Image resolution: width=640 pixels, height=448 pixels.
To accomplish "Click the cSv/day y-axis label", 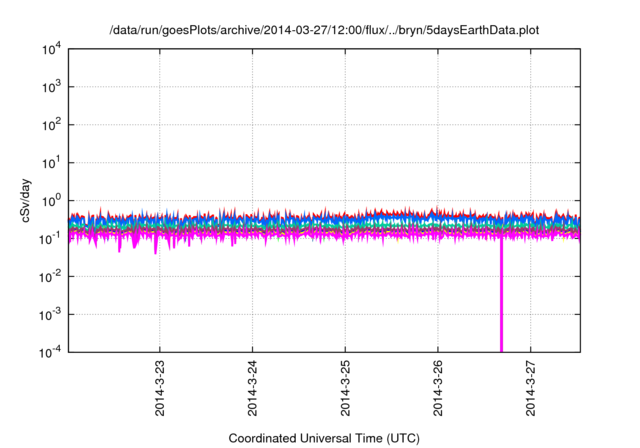I will click(x=26, y=200).
